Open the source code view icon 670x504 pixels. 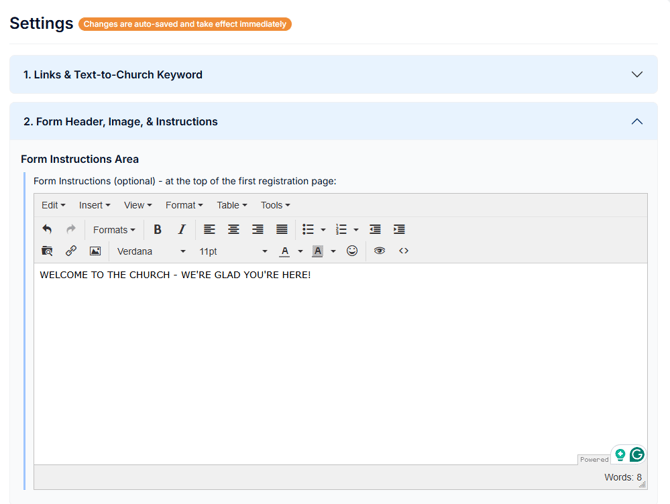click(x=404, y=251)
